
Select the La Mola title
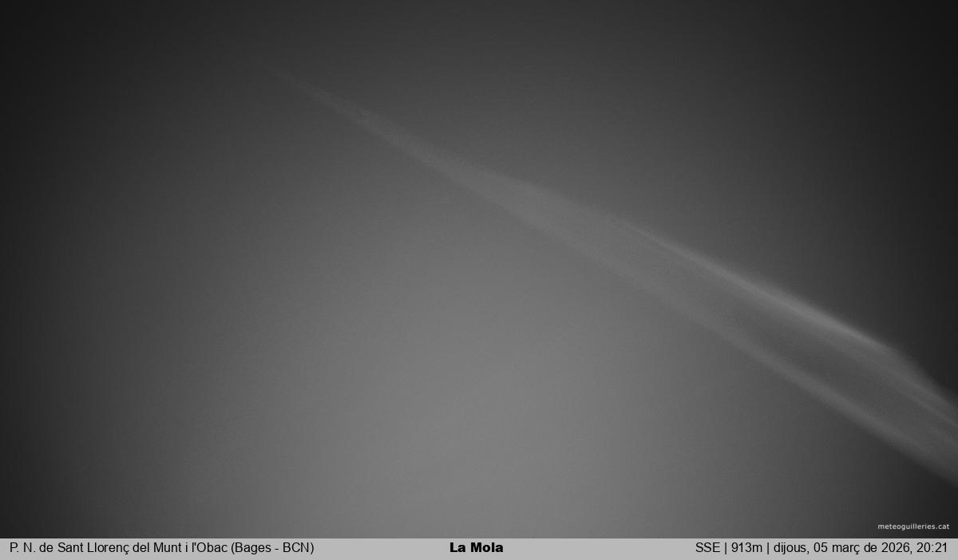(476, 548)
